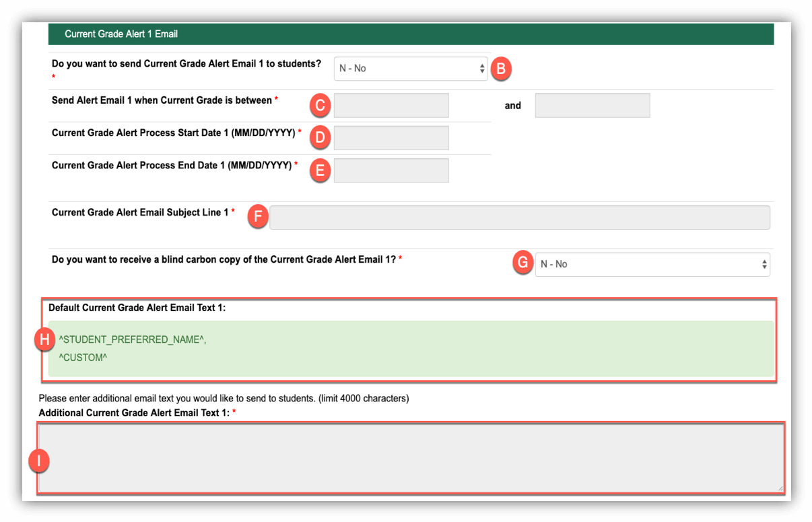
Task: Select the red E marker circle
Action: [x=320, y=170]
